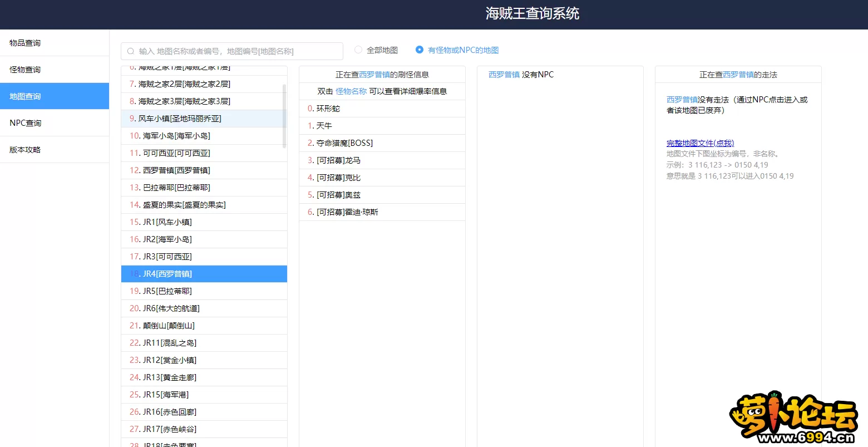
Task: Select map 15. JR1[风车小镇]
Action: [204, 222]
